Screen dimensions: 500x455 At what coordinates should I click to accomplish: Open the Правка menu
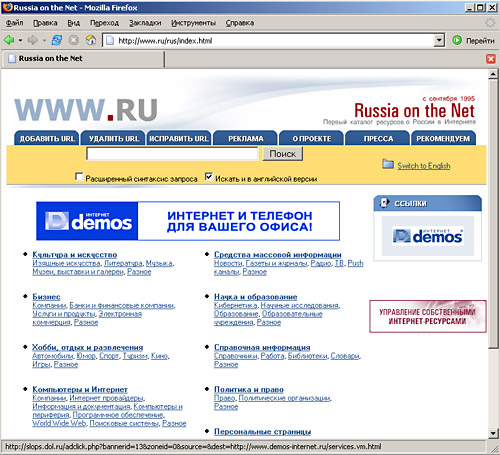pos(45,23)
